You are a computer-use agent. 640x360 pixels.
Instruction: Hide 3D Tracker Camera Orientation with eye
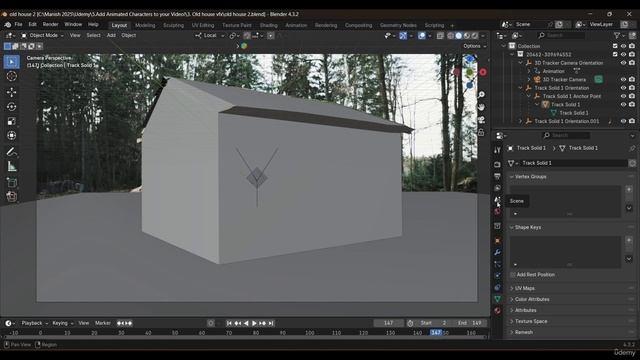(623, 63)
